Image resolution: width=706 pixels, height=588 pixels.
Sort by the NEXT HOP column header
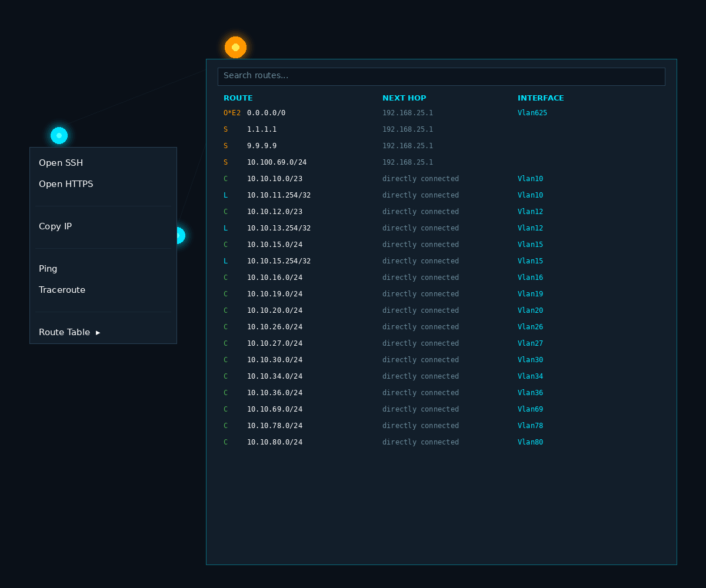click(x=404, y=98)
